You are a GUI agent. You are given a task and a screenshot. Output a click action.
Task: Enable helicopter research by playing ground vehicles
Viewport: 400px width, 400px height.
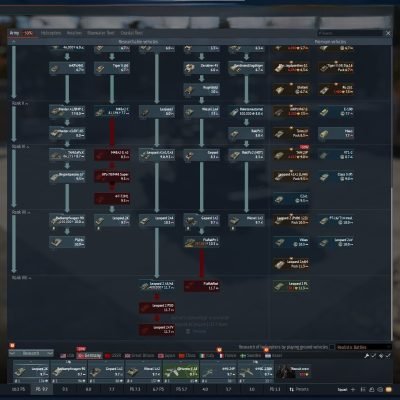tap(332, 347)
